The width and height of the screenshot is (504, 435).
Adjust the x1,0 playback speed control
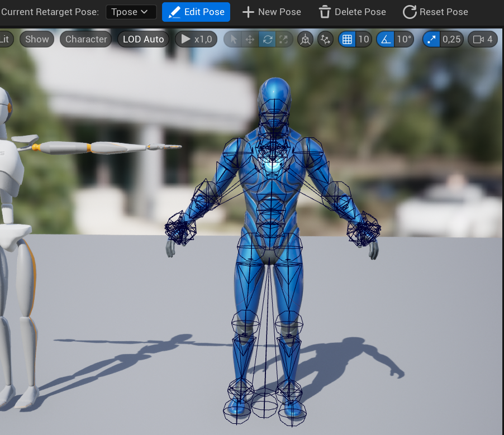[196, 39]
